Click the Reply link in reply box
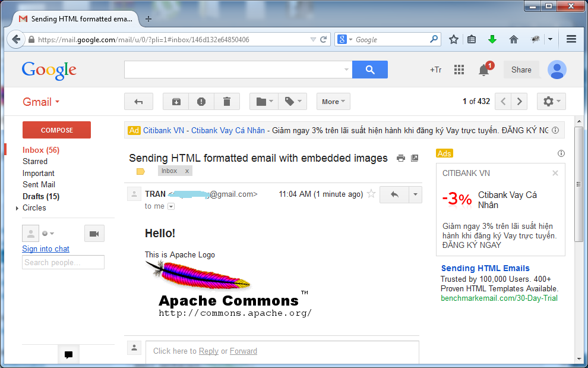Screen dimensions: 588x368 coord(208,351)
